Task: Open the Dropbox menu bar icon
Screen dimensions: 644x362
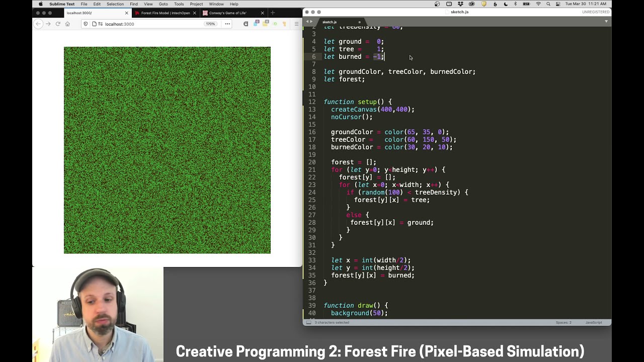Action: (460, 4)
